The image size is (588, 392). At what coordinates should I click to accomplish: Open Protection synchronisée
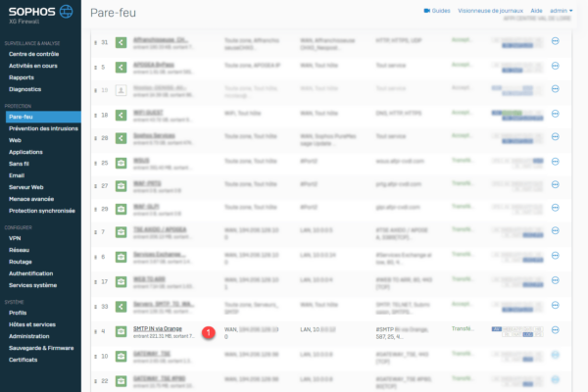pyautogui.click(x=42, y=211)
